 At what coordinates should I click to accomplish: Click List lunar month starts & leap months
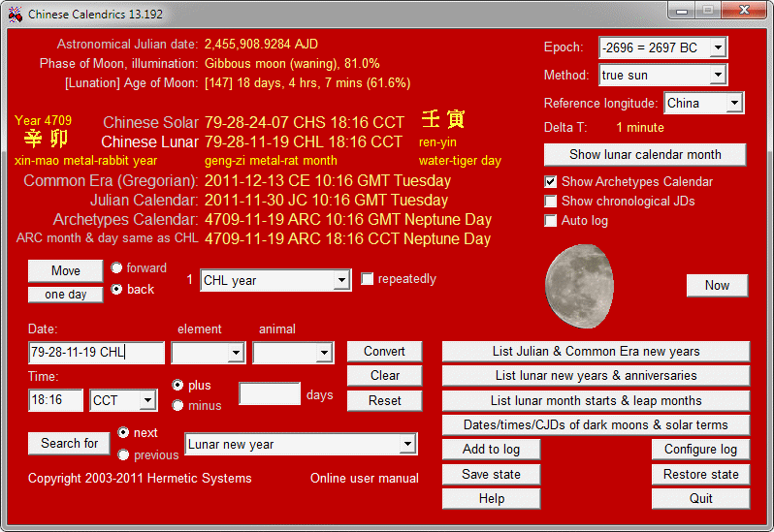point(596,400)
